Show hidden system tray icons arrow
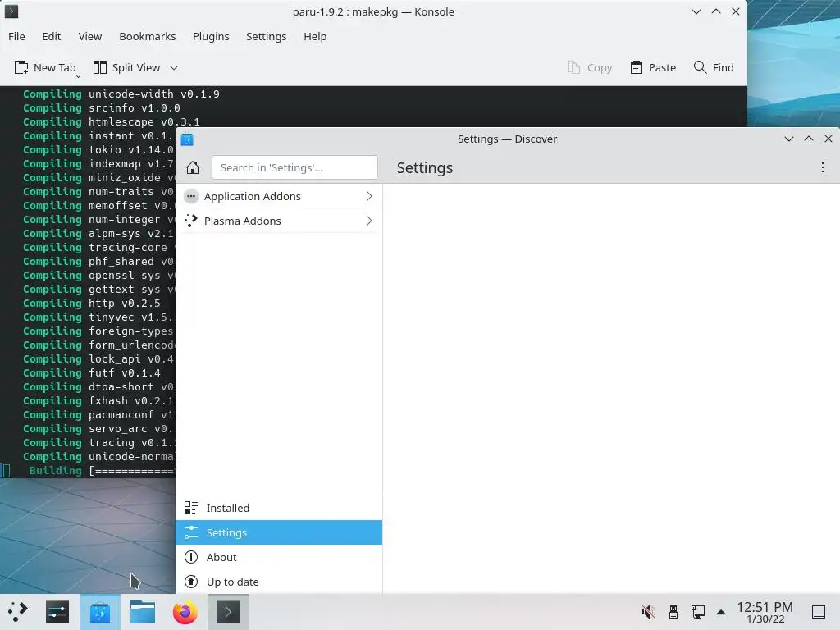Image resolution: width=840 pixels, height=630 pixels. [721, 612]
